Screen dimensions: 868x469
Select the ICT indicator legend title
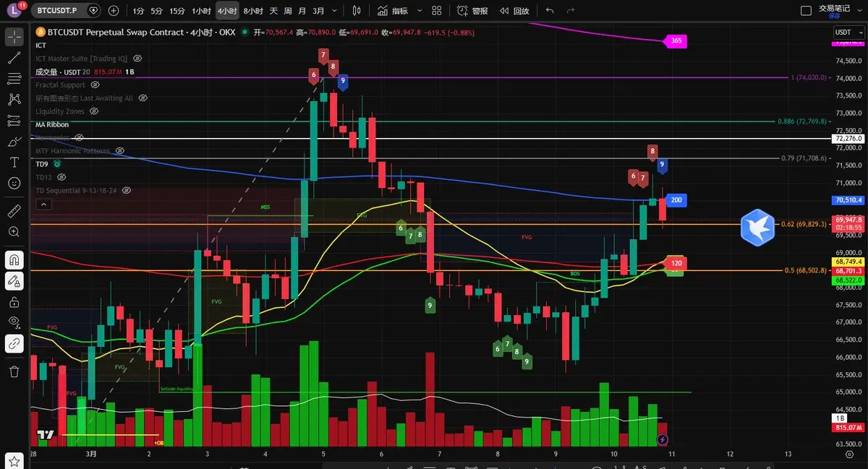(x=41, y=45)
